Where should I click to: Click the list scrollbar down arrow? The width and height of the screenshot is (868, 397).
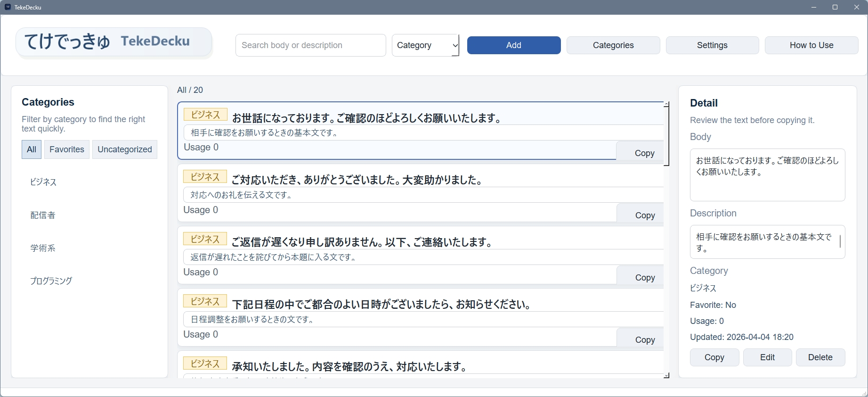666,375
